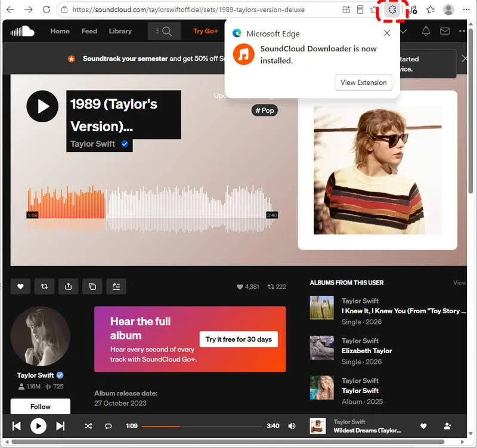Follow Taylor Swift
The width and height of the screenshot is (477, 448).
coord(41,407)
